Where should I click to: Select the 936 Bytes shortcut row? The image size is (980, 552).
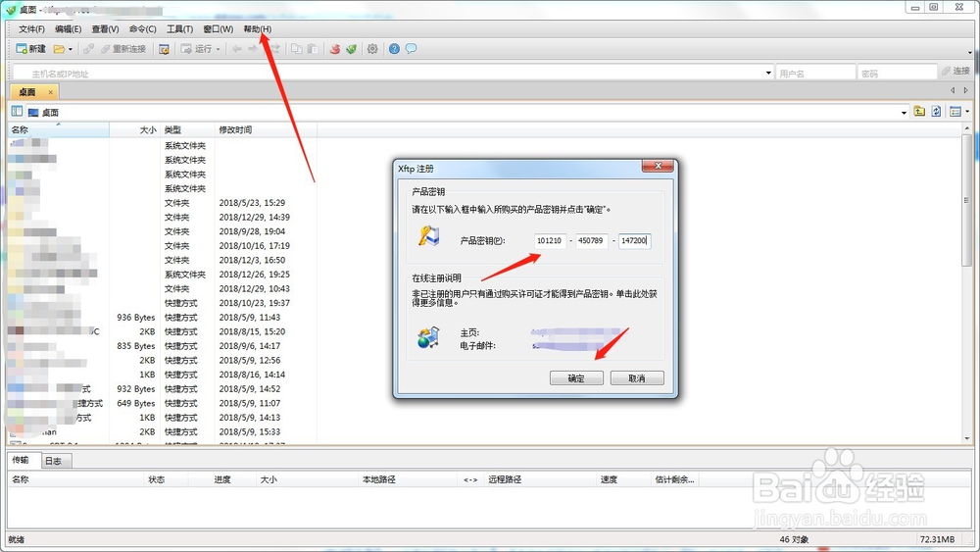point(163,318)
